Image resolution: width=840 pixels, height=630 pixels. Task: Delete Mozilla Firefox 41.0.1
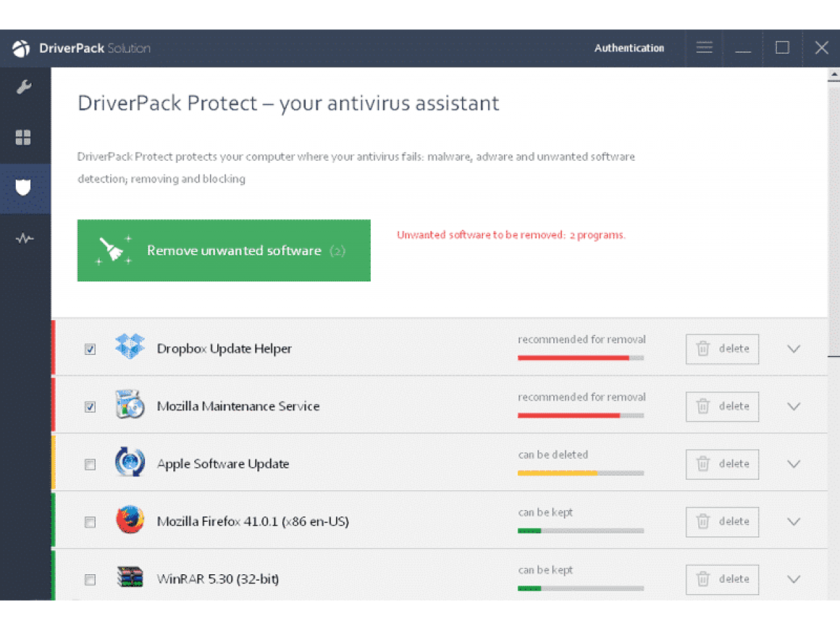pyautogui.click(x=722, y=522)
